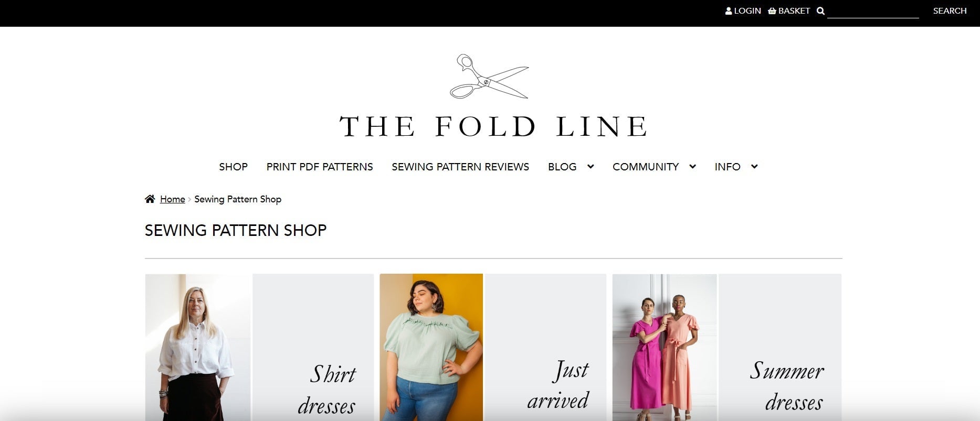
Task: Expand the Blog dropdown chevron
Action: [591, 167]
